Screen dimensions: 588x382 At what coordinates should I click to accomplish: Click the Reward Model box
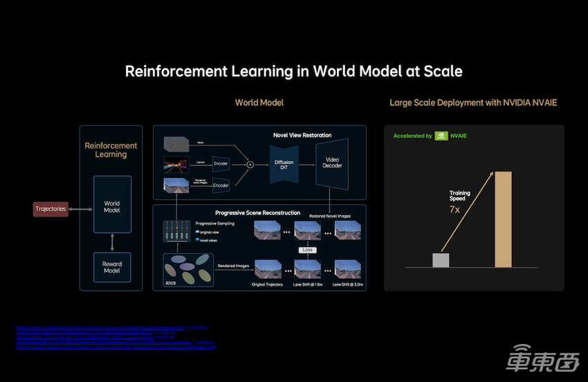pos(111,267)
